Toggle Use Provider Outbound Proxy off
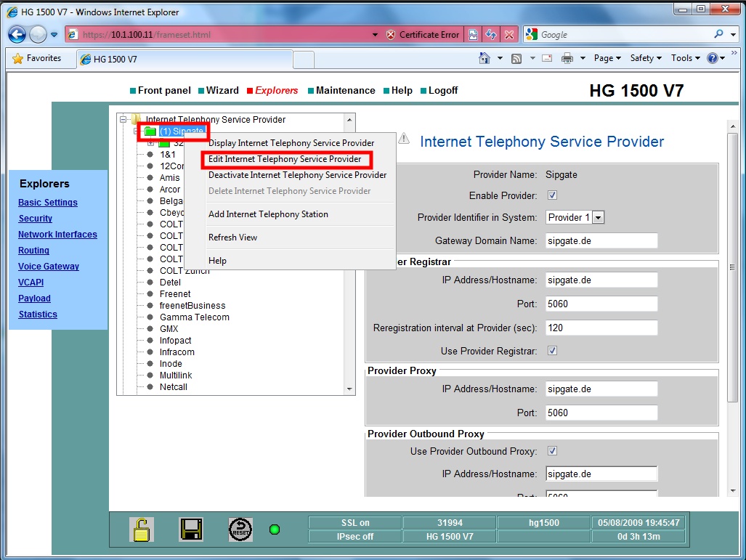This screenshot has width=746, height=560. pos(552,450)
